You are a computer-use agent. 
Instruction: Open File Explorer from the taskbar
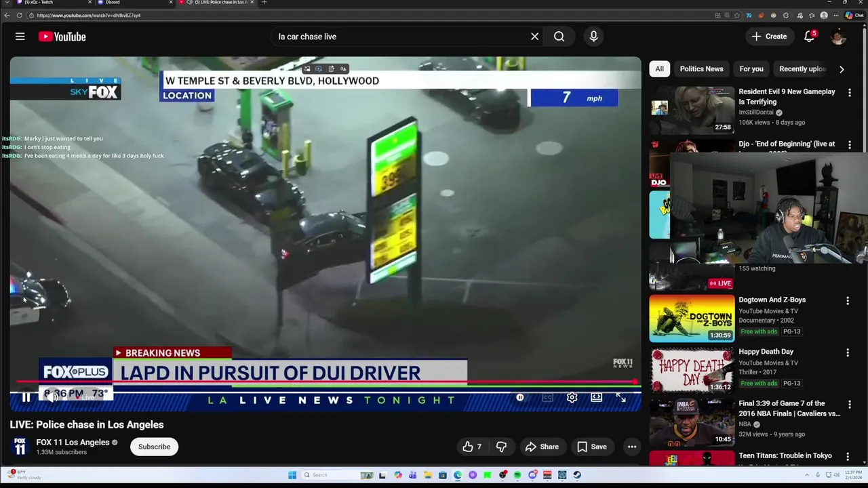point(428,475)
